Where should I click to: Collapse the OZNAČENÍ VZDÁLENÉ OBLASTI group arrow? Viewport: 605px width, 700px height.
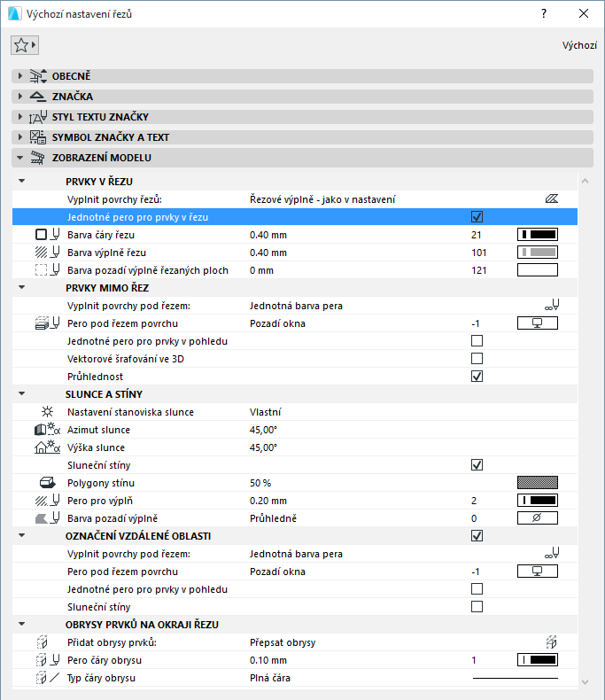coord(21,536)
